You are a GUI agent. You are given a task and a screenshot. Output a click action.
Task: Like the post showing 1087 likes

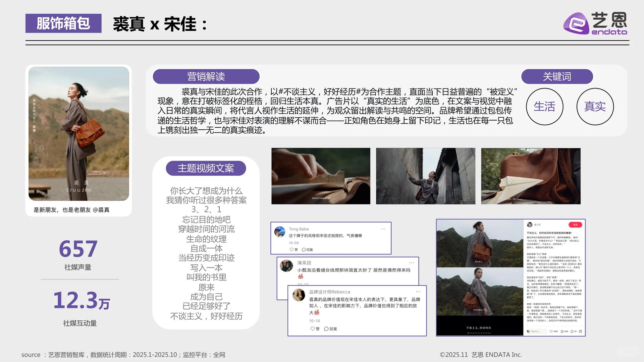pos(551,331)
